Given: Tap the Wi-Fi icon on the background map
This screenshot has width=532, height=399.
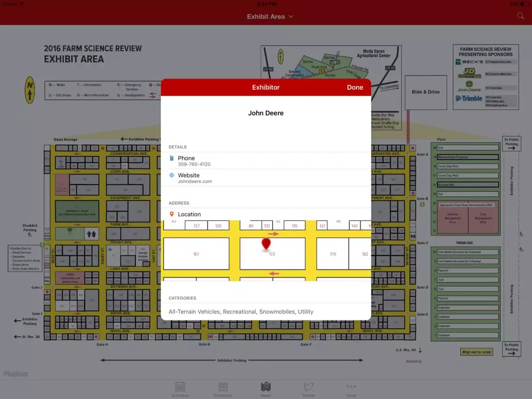Looking at the screenshot, I should [70, 231].
